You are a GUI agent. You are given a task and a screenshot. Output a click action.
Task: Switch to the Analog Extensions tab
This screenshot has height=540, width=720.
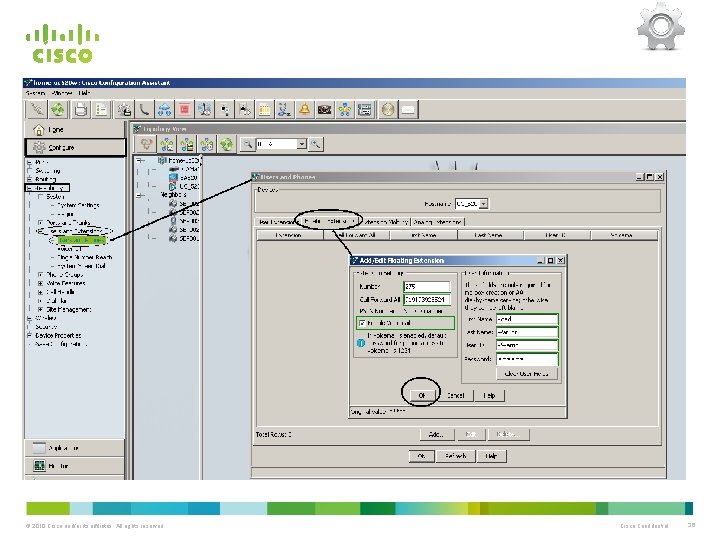pos(438,222)
